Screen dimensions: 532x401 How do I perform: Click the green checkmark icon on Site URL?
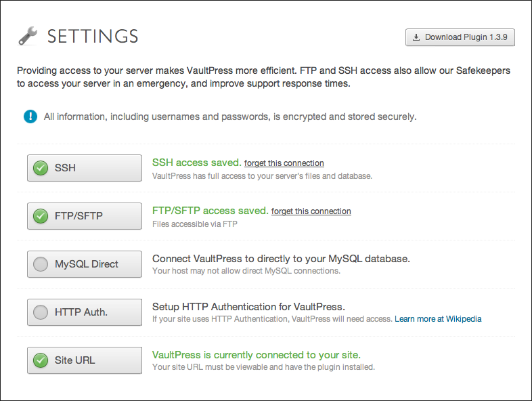[41, 360]
